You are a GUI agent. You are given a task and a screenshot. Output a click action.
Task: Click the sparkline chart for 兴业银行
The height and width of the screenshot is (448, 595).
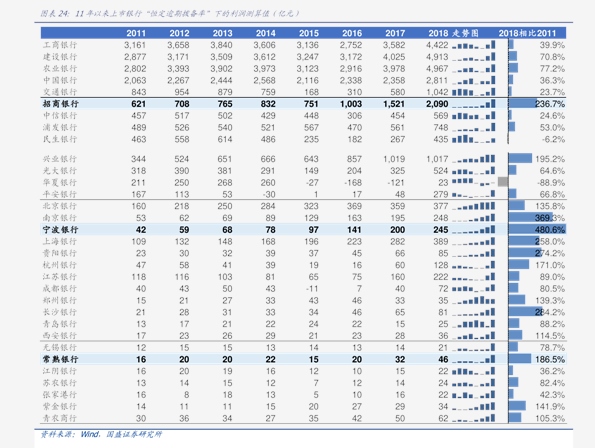coord(474,159)
